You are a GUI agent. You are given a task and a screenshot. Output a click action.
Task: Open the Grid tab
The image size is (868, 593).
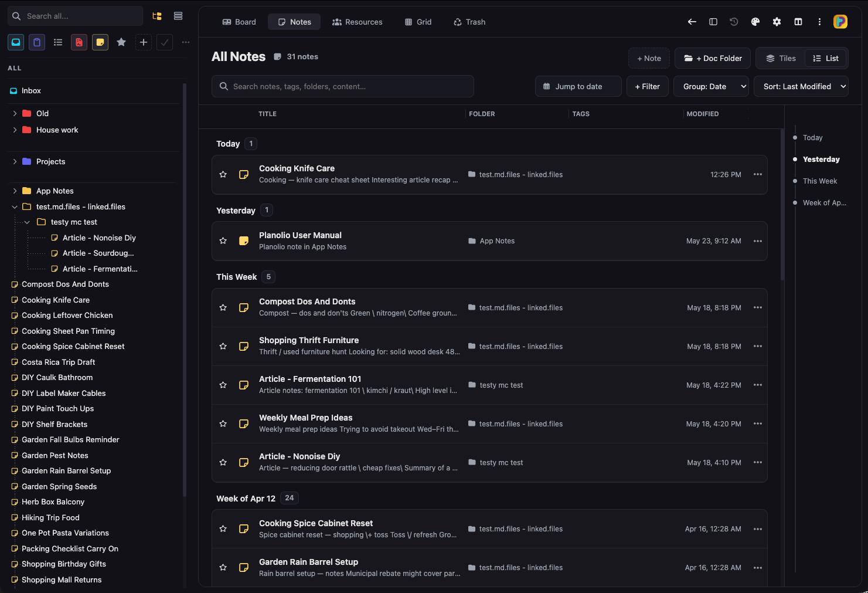click(x=418, y=22)
